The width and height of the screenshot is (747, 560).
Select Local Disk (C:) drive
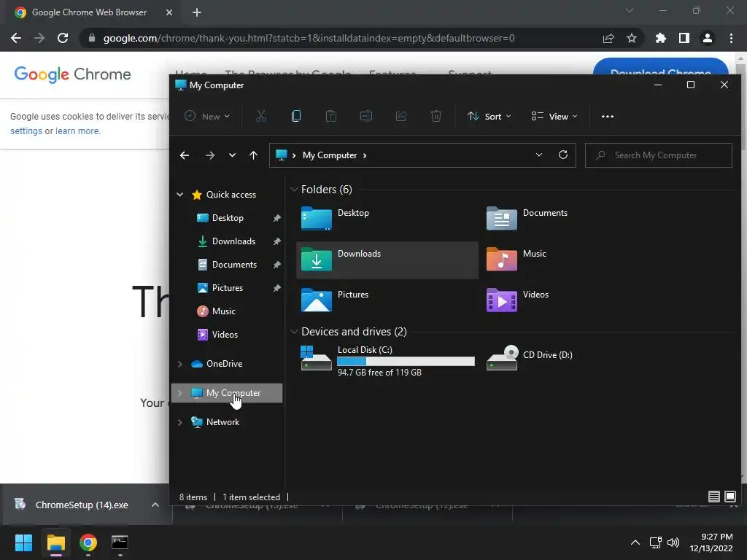click(387, 360)
